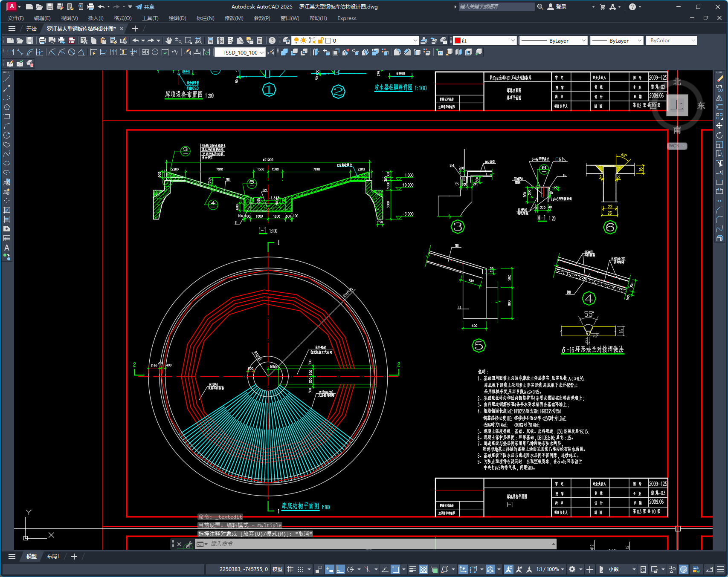Open the 绘图(D) menu
Image resolution: width=728 pixels, height=577 pixels.
click(x=177, y=18)
